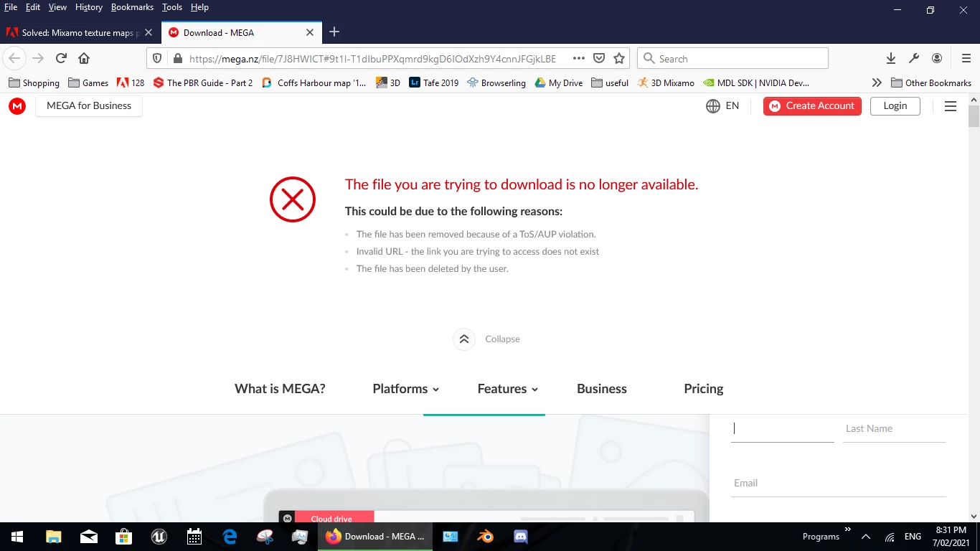
Task: Open the Bookmarks menu
Action: (132, 7)
